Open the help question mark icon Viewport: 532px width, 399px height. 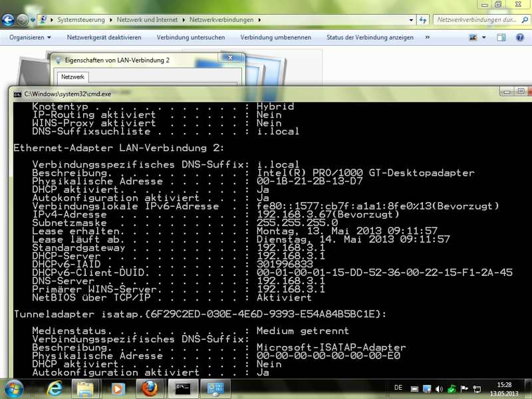coord(520,38)
